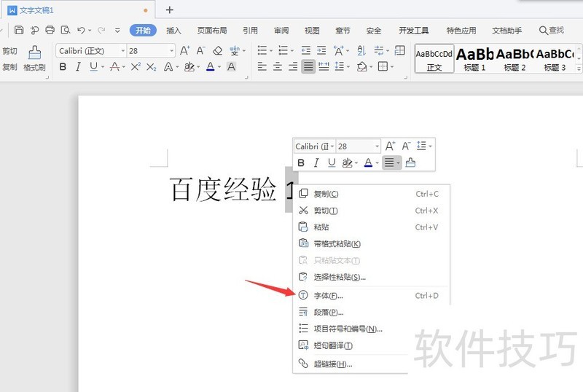This screenshot has width=583, height=392.
Task: Click the 查找 search button
Action: click(552, 30)
